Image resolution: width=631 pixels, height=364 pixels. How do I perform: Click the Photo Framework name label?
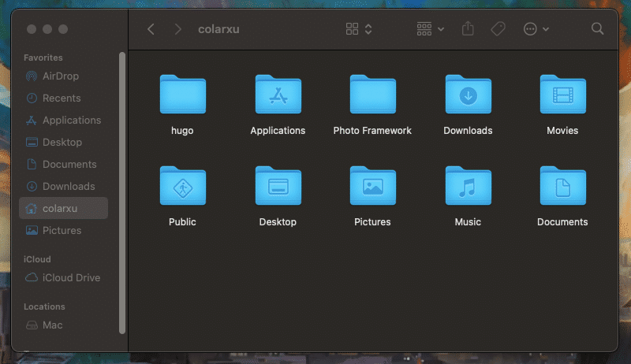372,131
